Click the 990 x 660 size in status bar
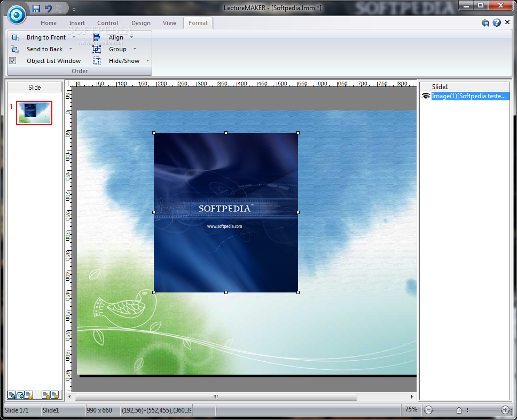Screen dimensions: 517x420 click(x=99, y=410)
